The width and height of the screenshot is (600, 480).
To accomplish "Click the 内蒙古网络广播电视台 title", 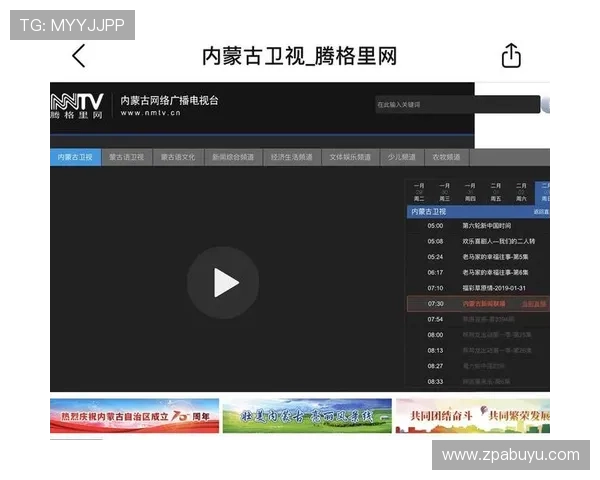I will [x=169, y=100].
